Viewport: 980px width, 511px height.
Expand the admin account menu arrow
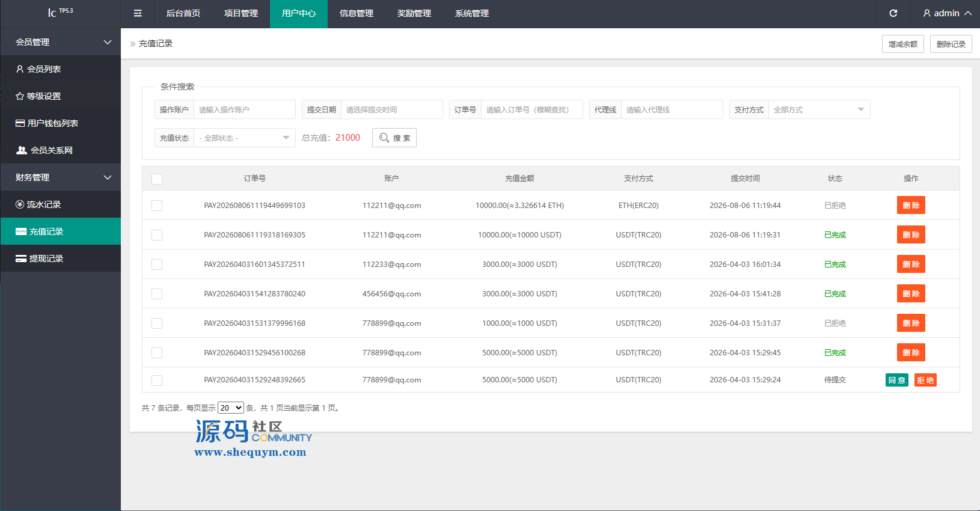click(968, 13)
